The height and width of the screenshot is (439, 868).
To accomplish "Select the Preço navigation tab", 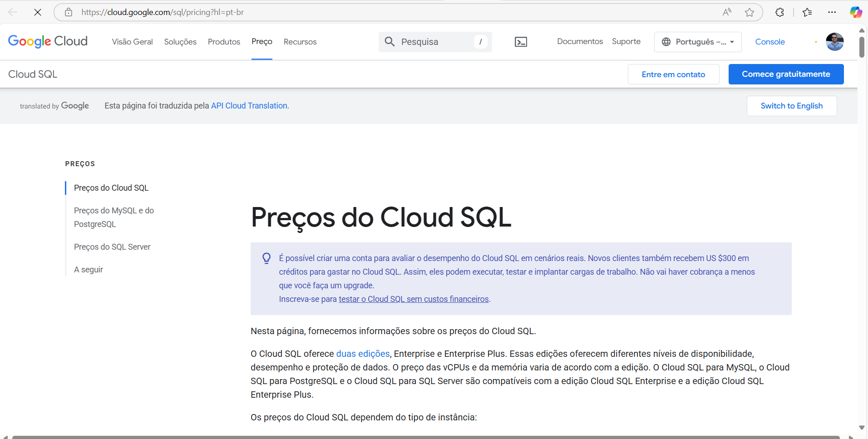I will [x=262, y=42].
